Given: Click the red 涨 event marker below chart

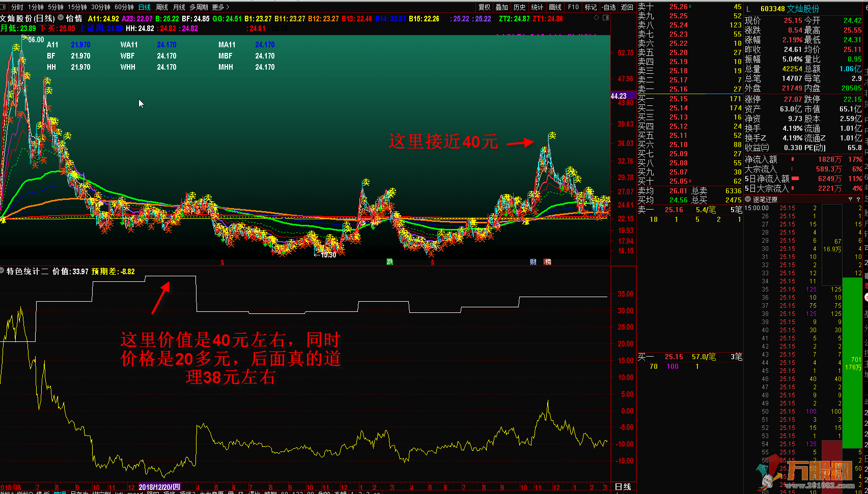Looking at the screenshot, I should pyautogui.click(x=547, y=262).
